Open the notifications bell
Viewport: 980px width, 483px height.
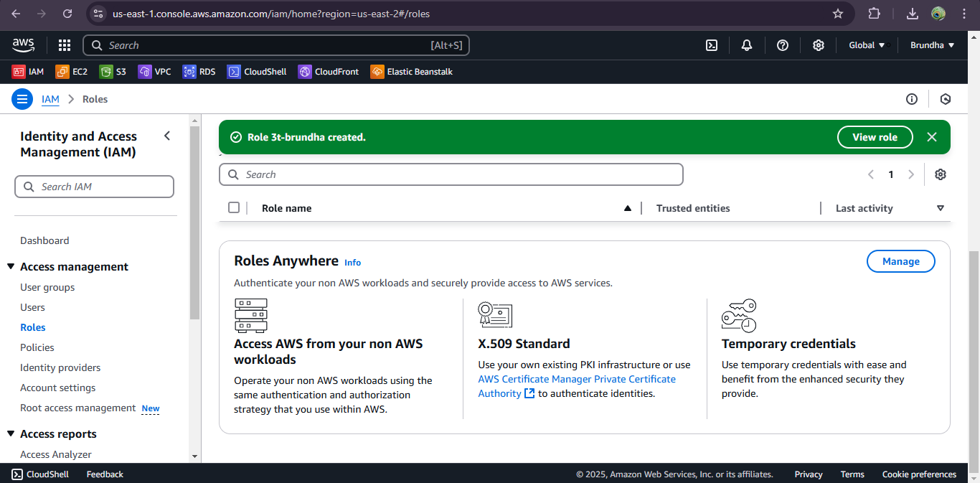[747, 45]
